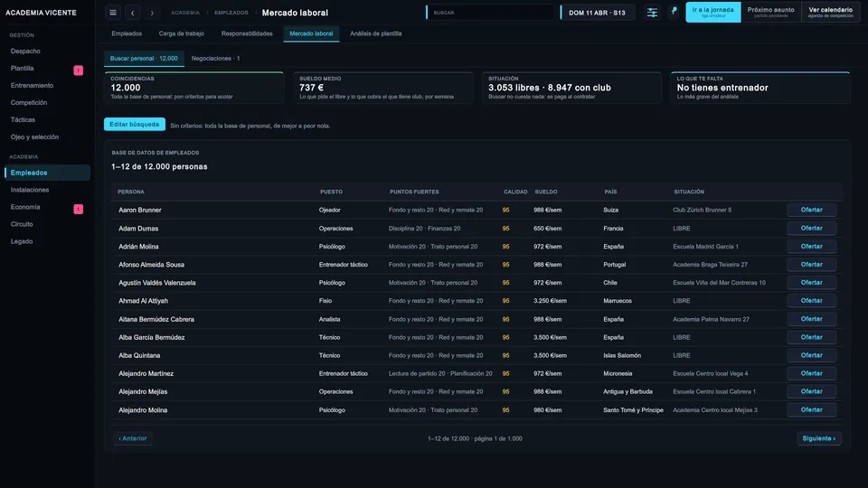The image size is (868, 488).
Task: Open Ver calendario
Action: pyautogui.click(x=830, y=12)
